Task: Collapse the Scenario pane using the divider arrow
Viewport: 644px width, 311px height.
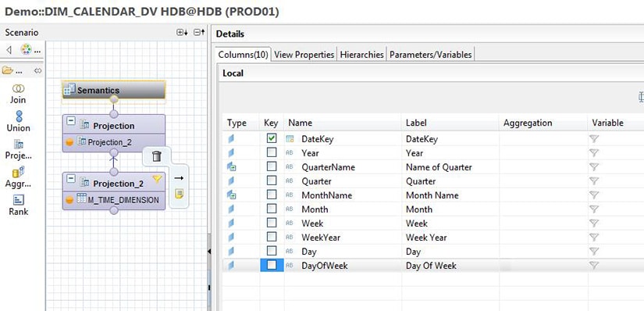Action: coord(209,251)
